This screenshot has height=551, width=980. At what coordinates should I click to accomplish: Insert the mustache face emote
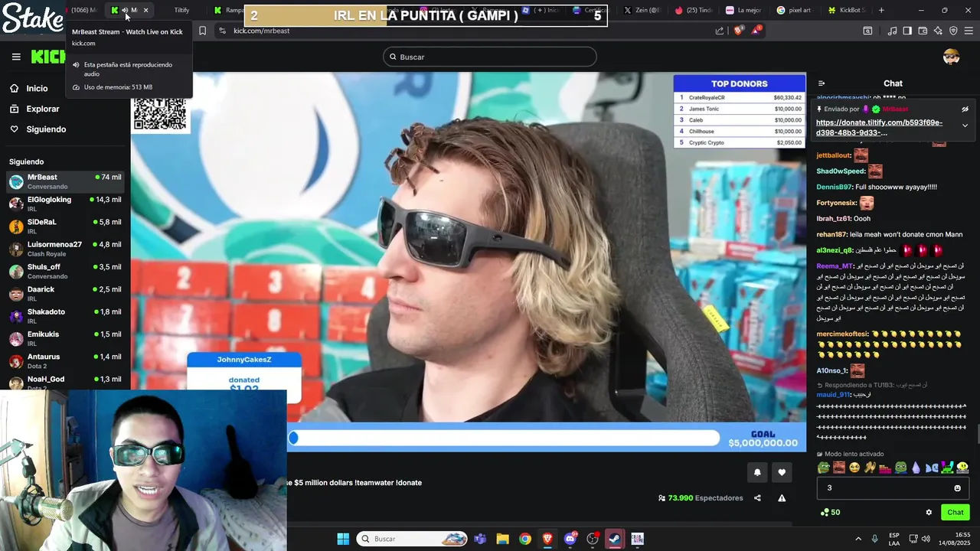(839, 468)
